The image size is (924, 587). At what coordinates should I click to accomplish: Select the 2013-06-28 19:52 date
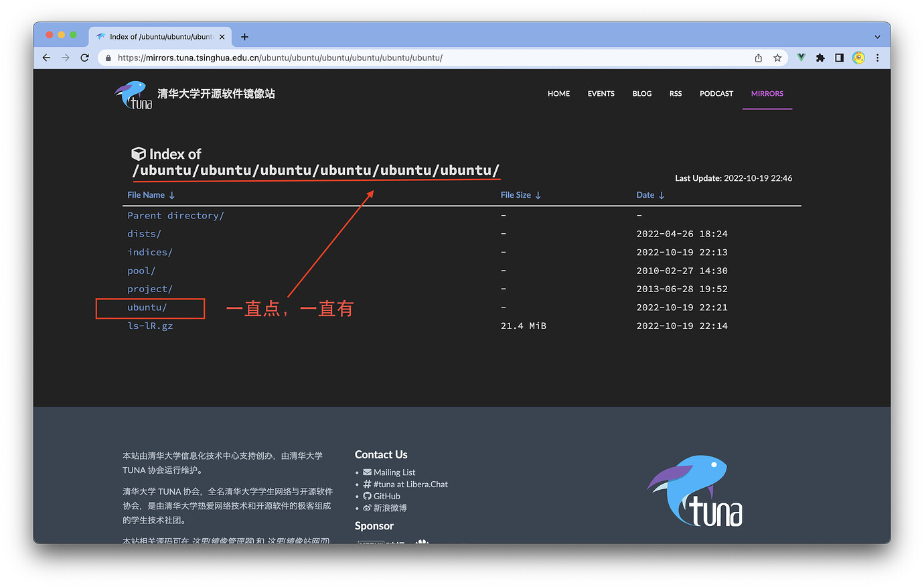coord(682,289)
